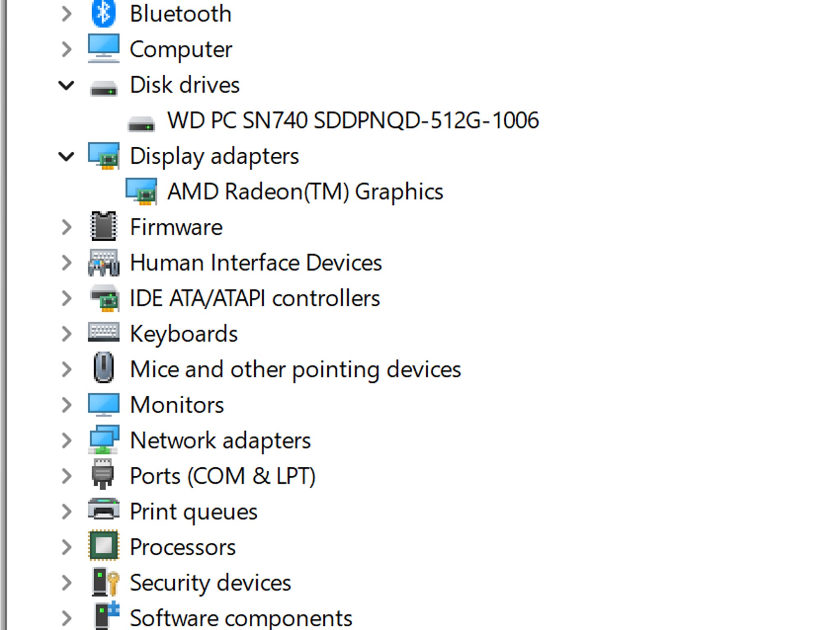Expand the Monitors node

[66, 405]
